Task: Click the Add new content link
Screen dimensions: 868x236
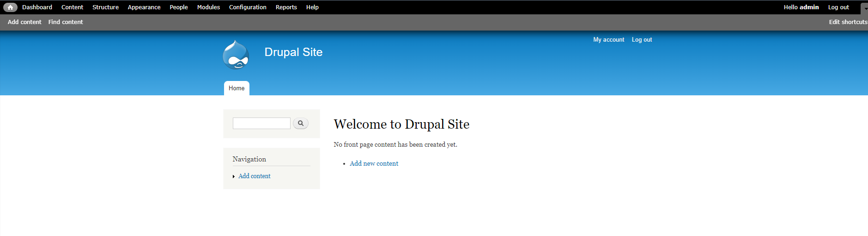Action: pyautogui.click(x=374, y=163)
